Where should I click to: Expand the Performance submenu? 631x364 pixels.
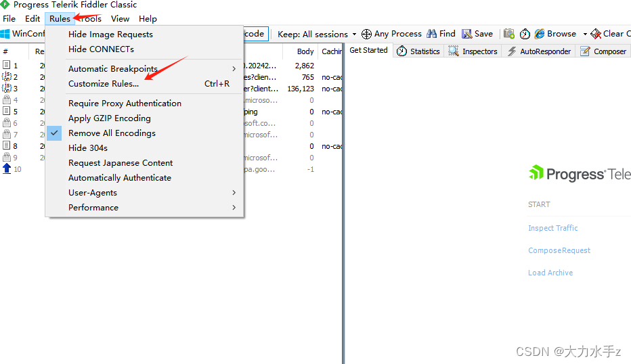(x=144, y=208)
